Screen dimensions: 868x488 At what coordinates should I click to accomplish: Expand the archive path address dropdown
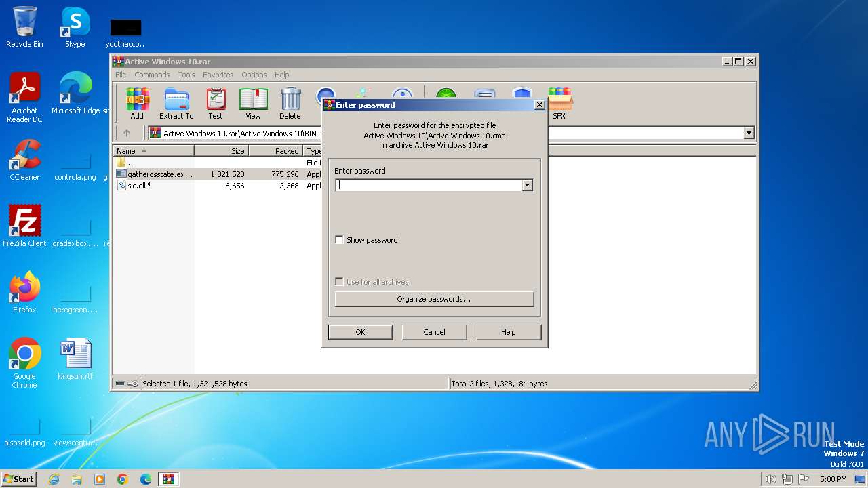pyautogui.click(x=749, y=133)
